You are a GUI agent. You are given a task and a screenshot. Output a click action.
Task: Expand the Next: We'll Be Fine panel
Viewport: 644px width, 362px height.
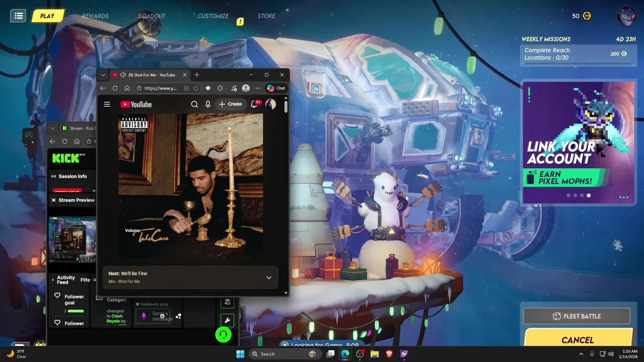[x=269, y=278]
